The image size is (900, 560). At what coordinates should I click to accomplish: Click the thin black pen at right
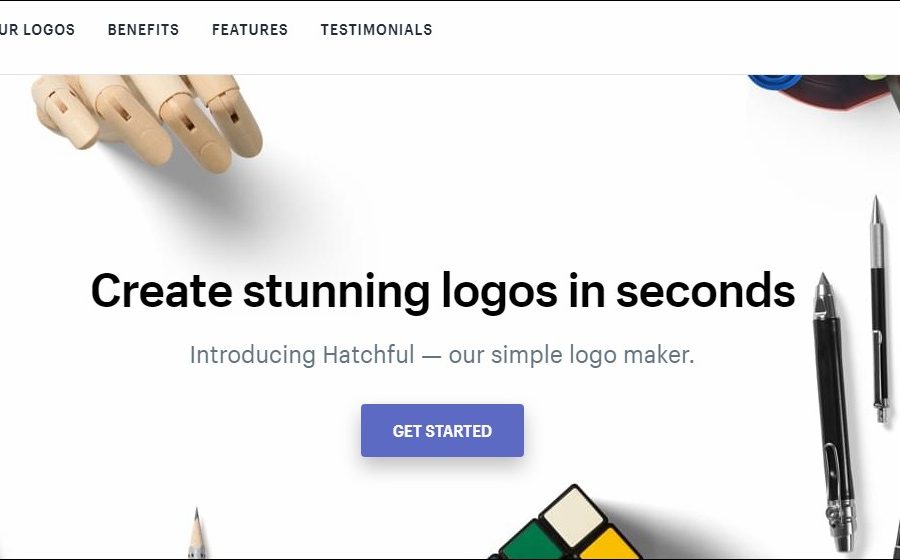(879, 310)
